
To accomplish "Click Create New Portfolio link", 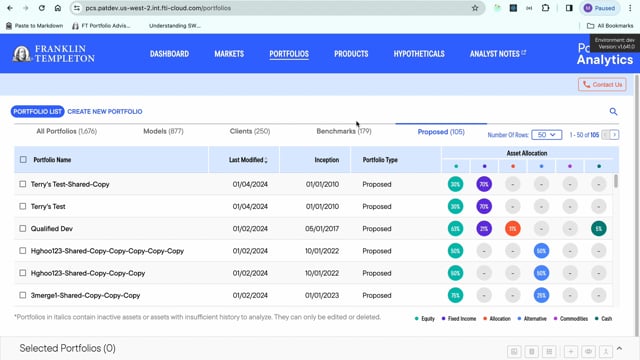I will 105,111.
